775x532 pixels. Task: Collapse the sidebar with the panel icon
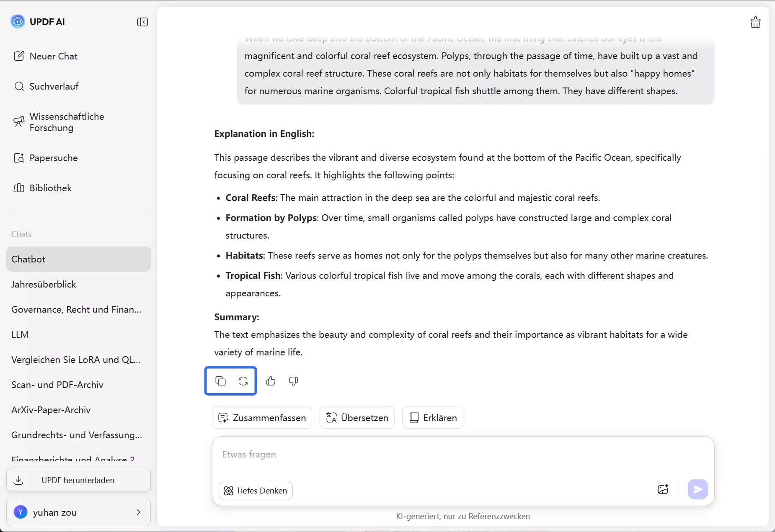142,22
